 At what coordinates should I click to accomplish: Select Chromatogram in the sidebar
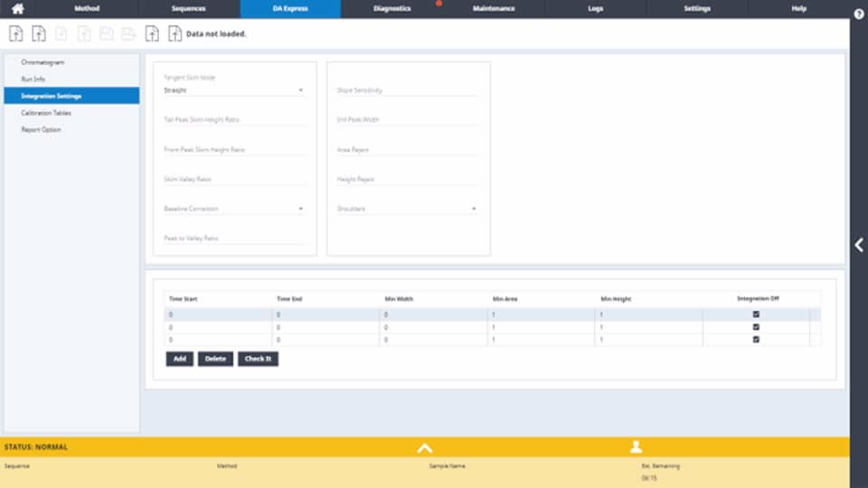71,62
